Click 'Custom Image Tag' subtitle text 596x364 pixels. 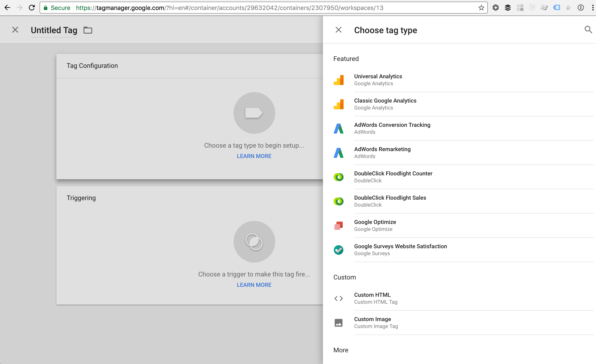point(376,326)
